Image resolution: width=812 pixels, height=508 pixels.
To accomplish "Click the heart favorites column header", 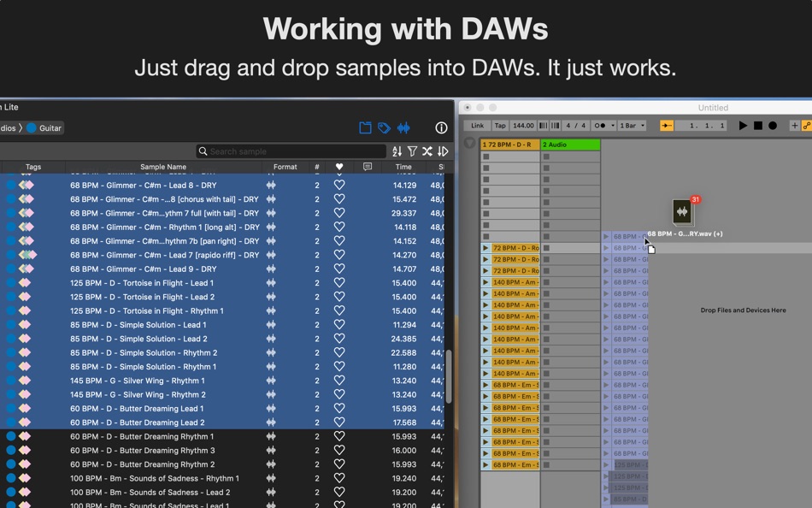I will click(339, 167).
